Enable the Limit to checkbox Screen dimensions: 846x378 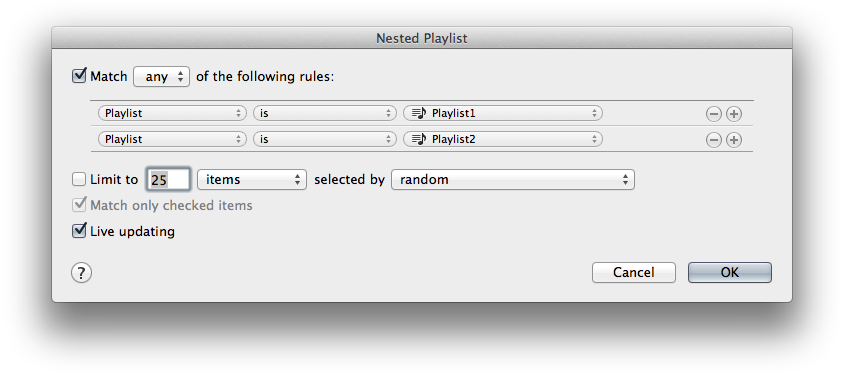pos(79,179)
